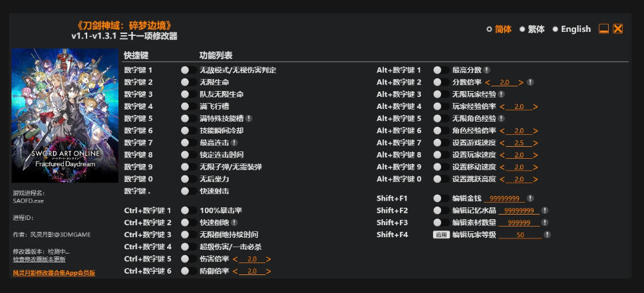Select the 繁体 language radio option

coord(532,29)
